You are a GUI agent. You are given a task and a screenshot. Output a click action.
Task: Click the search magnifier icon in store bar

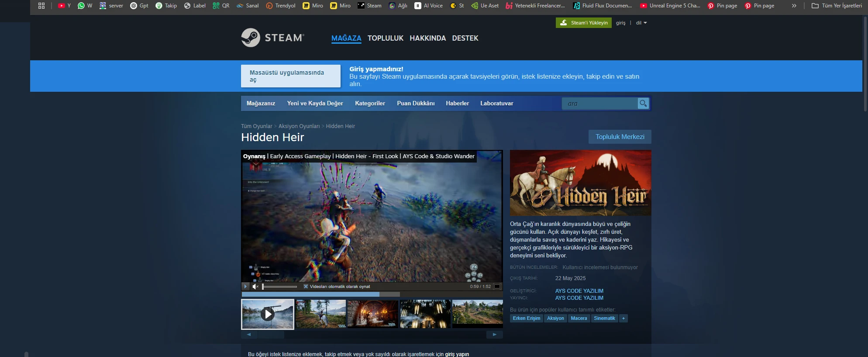tap(643, 104)
